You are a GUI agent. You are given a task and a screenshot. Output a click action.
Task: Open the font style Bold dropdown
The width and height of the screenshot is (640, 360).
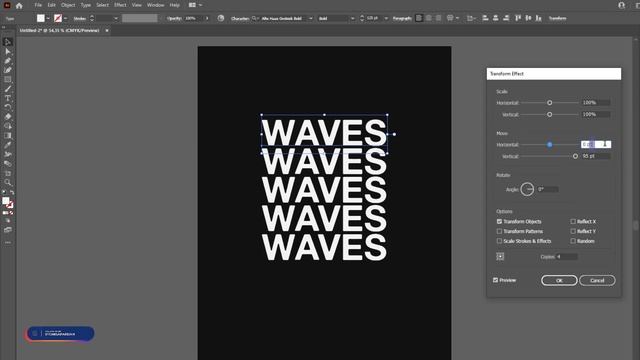tap(353, 18)
